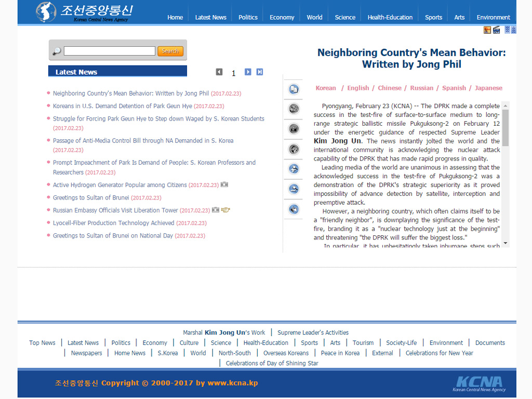Switch article language to English

[x=358, y=88]
